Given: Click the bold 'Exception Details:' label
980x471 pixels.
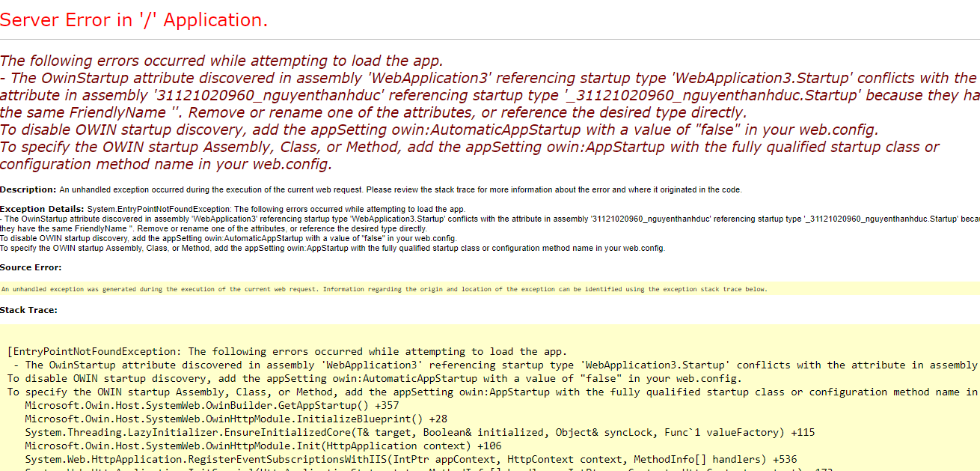Looking at the screenshot, I should (x=42, y=209).
